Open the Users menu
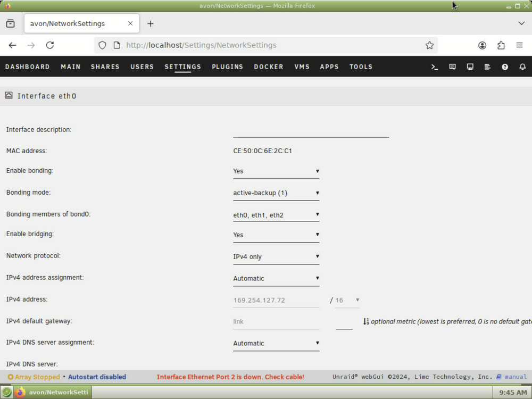The width and height of the screenshot is (532, 399). click(x=142, y=67)
